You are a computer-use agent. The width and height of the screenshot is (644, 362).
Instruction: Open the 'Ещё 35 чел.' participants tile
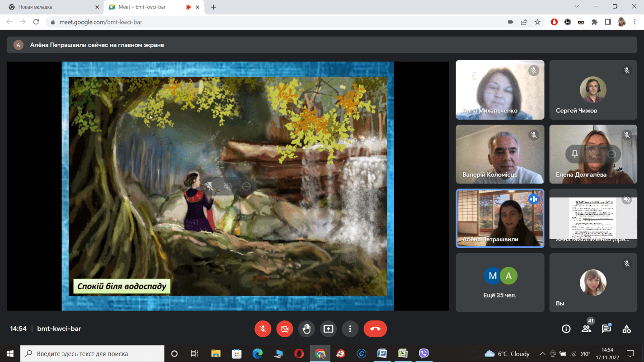[500, 282]
